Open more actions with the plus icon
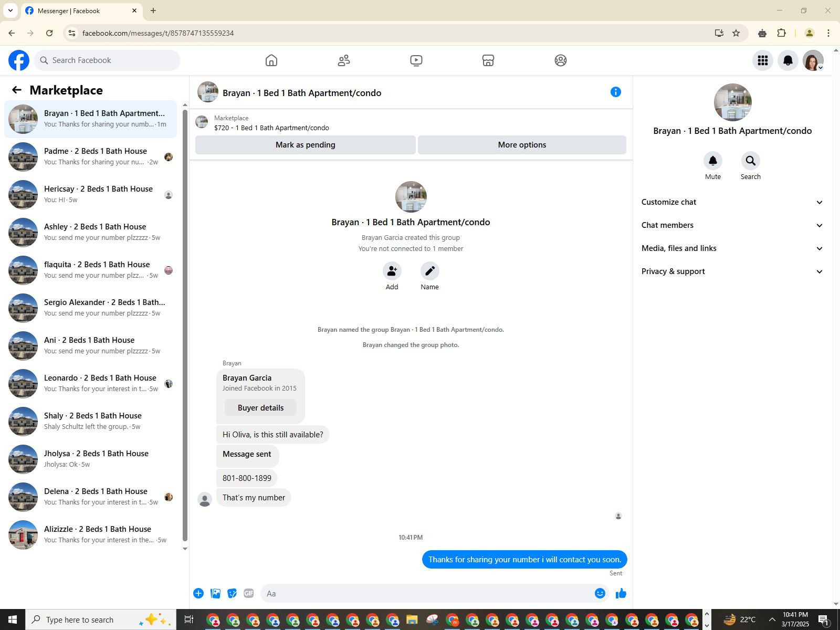The image size is (840, 630). (198, 593)
